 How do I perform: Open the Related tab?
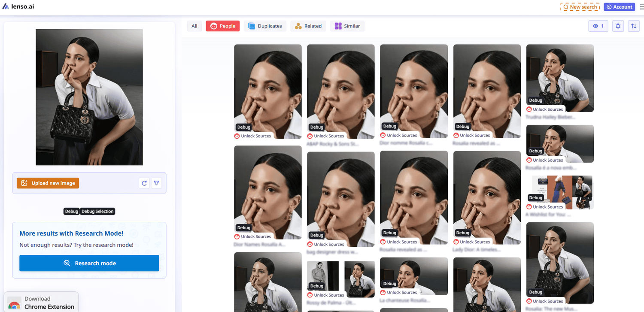coord(308,26)
